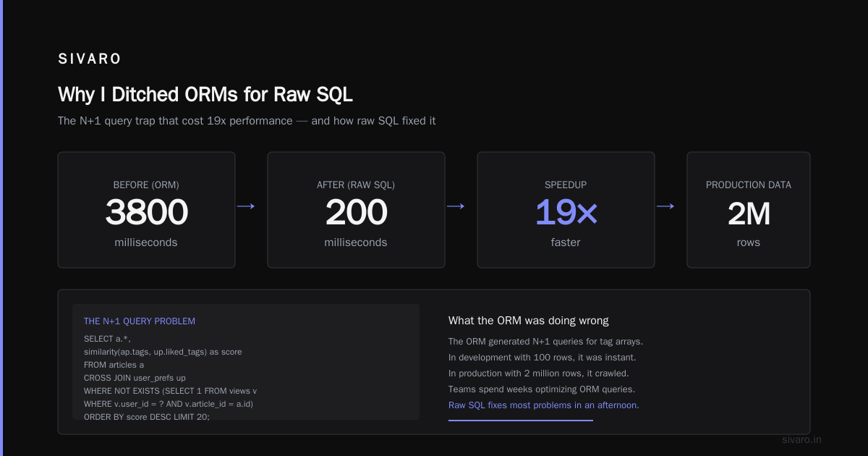Select the After (Raw SQL) 200 card
The width and height of the screenshot is (868, 456).
tap(356, 210)
